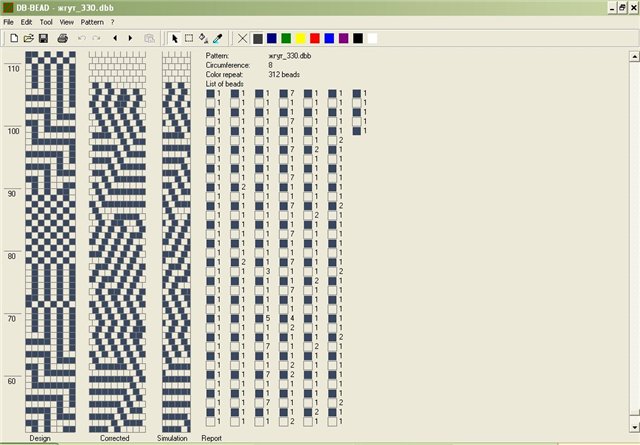Open the ? help menu
640x445 pixels.
pyautogui.click(x=112, y=22)
